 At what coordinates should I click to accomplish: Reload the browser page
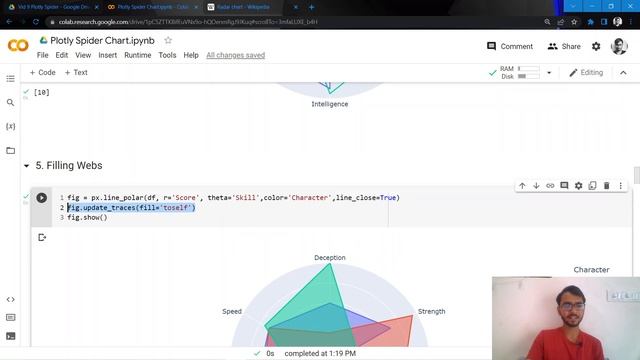click(36, 22)
